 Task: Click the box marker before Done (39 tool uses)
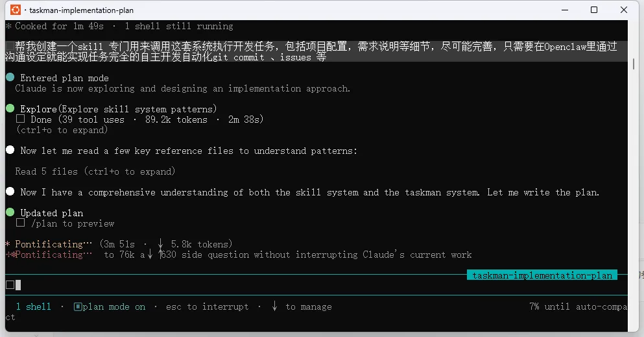coord(20,119)
